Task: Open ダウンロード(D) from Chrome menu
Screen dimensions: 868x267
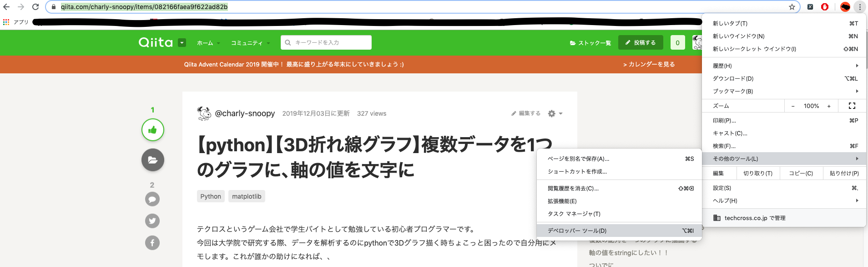Action: 784,78
